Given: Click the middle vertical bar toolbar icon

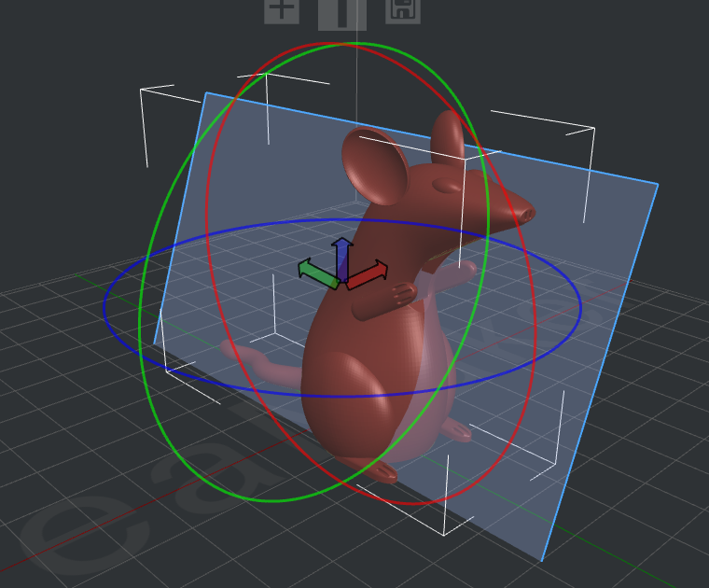Looking at the screenshot, I should [341, 12].
